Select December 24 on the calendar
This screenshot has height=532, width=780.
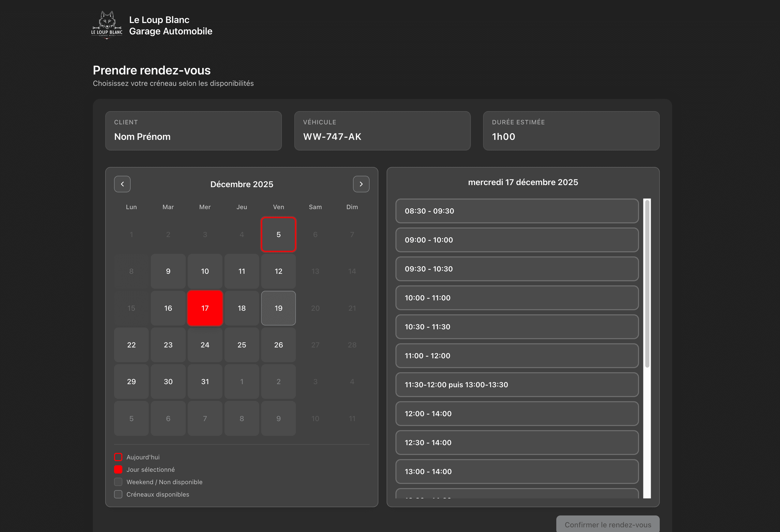(205, 345)
